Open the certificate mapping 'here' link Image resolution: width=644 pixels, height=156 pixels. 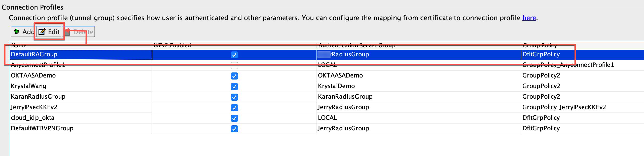529,18
